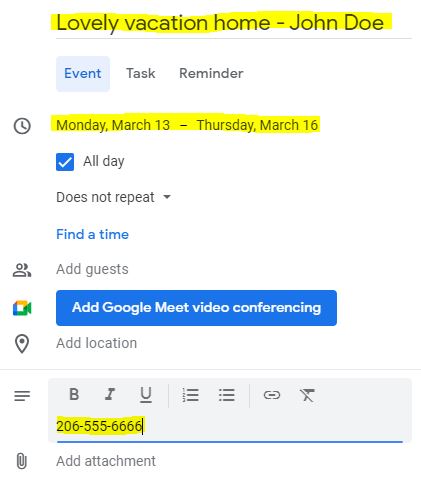The height and width of the screenshot is (483, 421).
Task: Add Google Meet video conferencing
Action: pyautogui.click(x=196, y=308)
